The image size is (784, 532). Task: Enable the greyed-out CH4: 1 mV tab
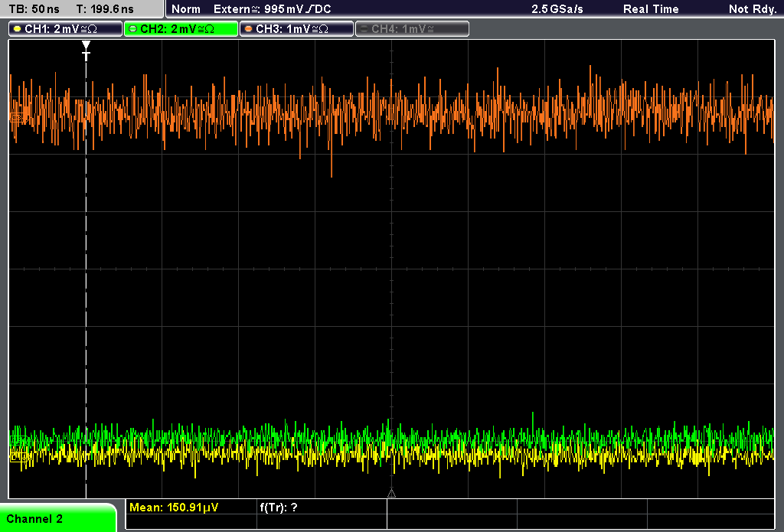pyautogui.click(x=412, y=29)
